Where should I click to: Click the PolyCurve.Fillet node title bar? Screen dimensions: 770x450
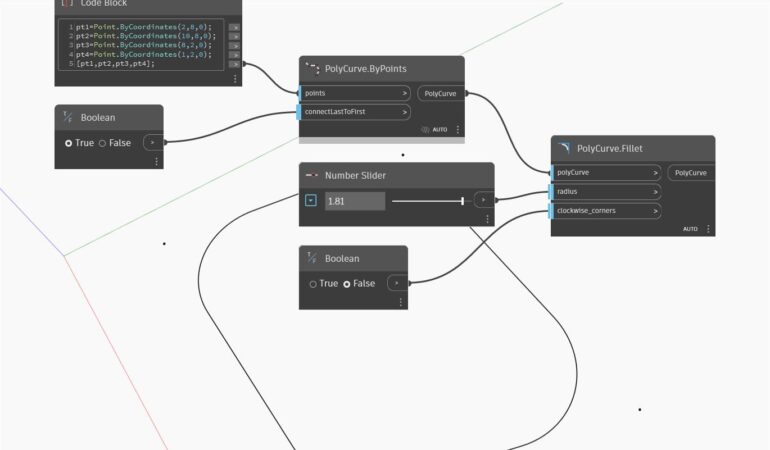pyautogui.click(x=610, y=148)
